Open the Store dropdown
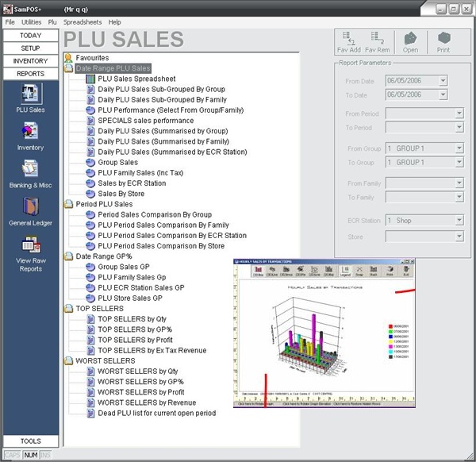 (x=459, y=237)
